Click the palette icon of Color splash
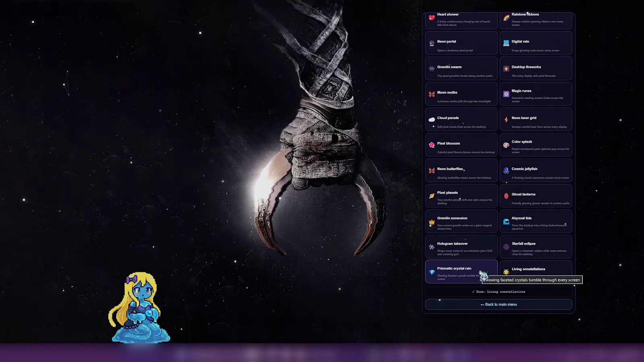The height and width of the screenshot is (362, 644). (x=506, y=145)
